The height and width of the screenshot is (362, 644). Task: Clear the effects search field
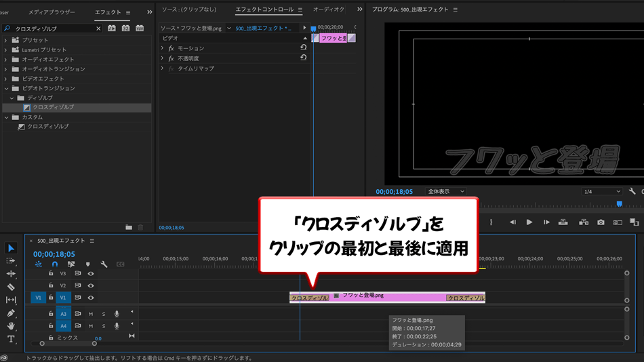point(98,28)
